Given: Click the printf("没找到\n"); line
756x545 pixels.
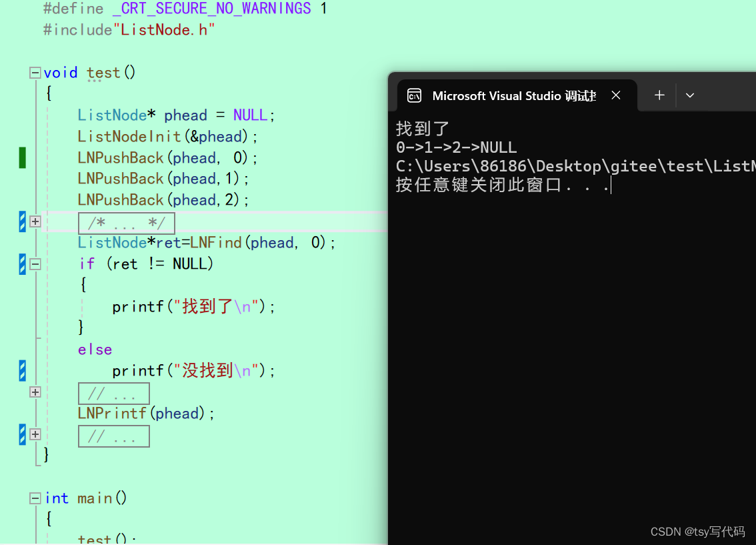Looking at the screenshot, I should [x=193, y=371].
